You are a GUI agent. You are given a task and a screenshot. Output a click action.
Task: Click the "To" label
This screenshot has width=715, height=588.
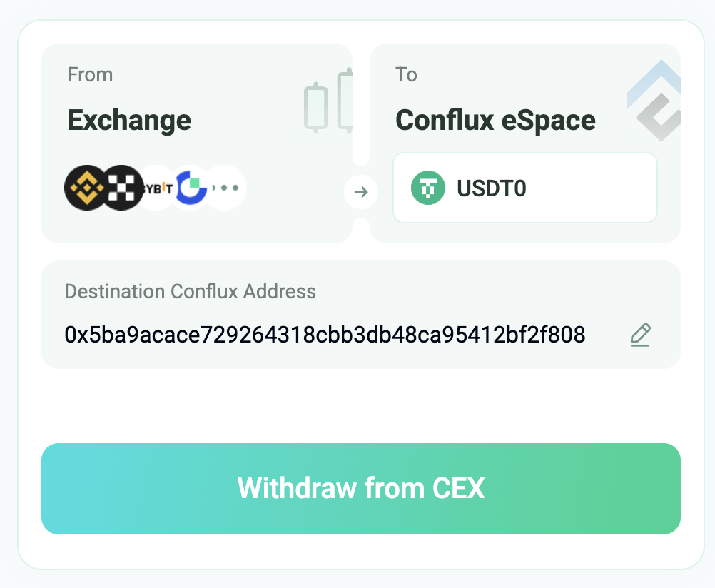pyautogui.click(x=406, y=75)
